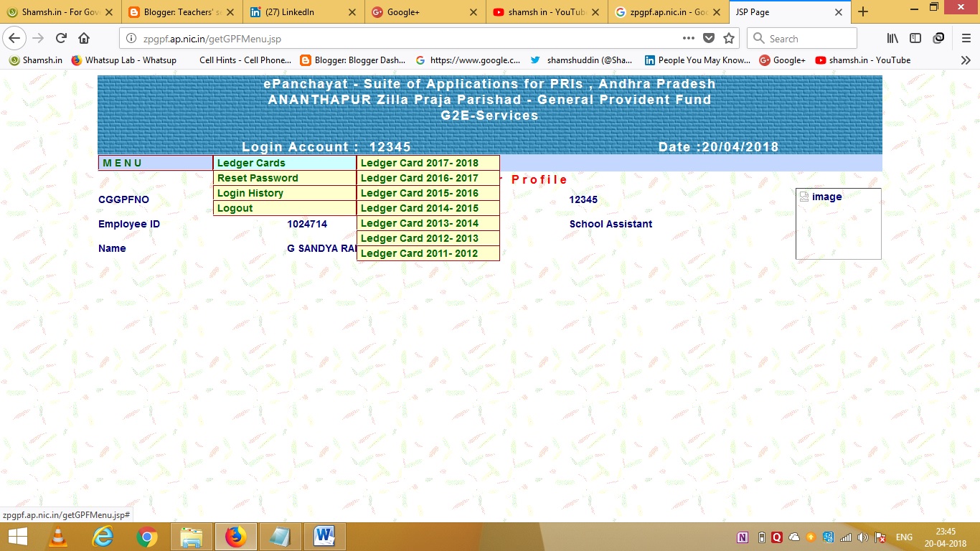Open the page actions three-dot menu
The image size is (980, 551).
pos(688,38)
